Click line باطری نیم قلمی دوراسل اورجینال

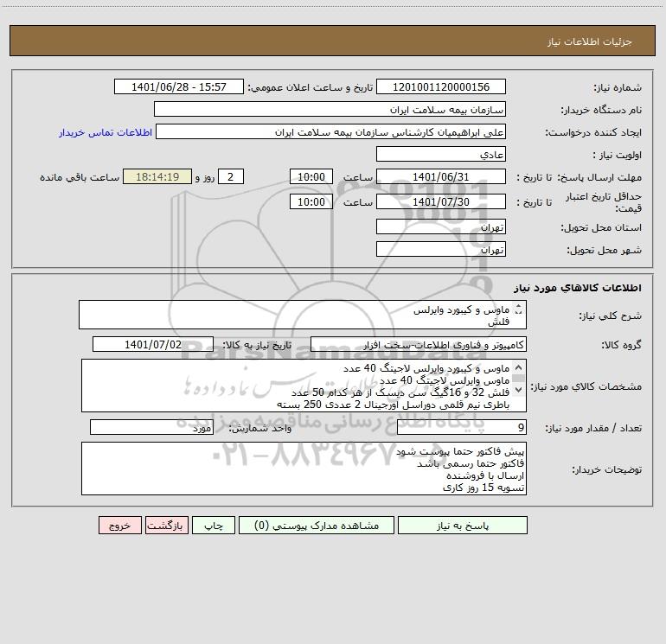[393, 405]
